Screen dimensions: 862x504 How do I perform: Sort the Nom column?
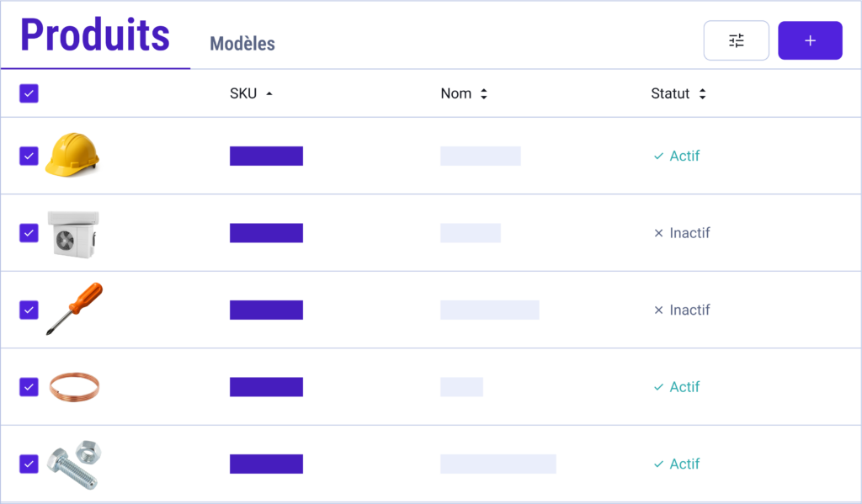click(484, 94)
